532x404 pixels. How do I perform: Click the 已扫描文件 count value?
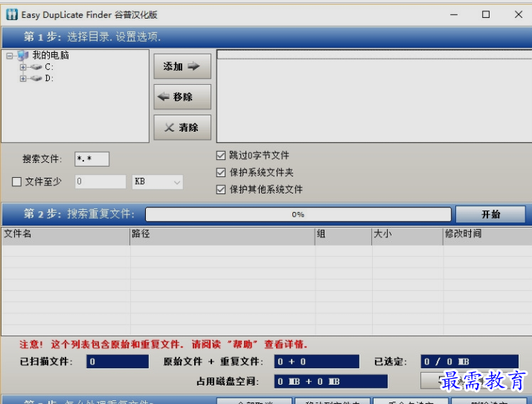118,362
